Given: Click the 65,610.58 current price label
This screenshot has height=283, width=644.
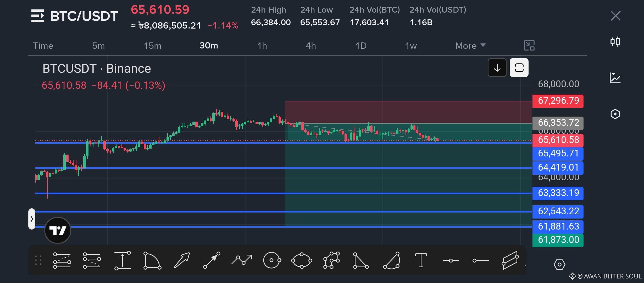Looking at the screenshot, I should pyautogui.click(x=558, y=140).
